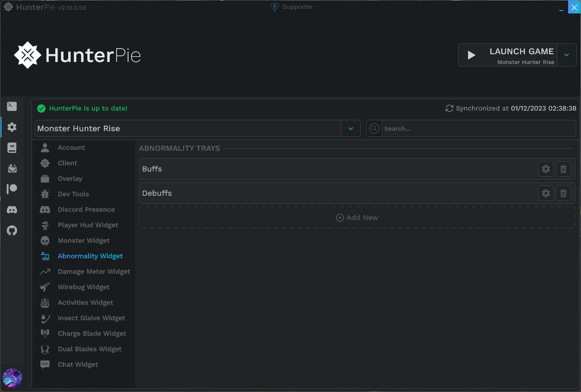Open the plugins icon in left sidebar
Screen dimensions: 581x392
(12, 168)
